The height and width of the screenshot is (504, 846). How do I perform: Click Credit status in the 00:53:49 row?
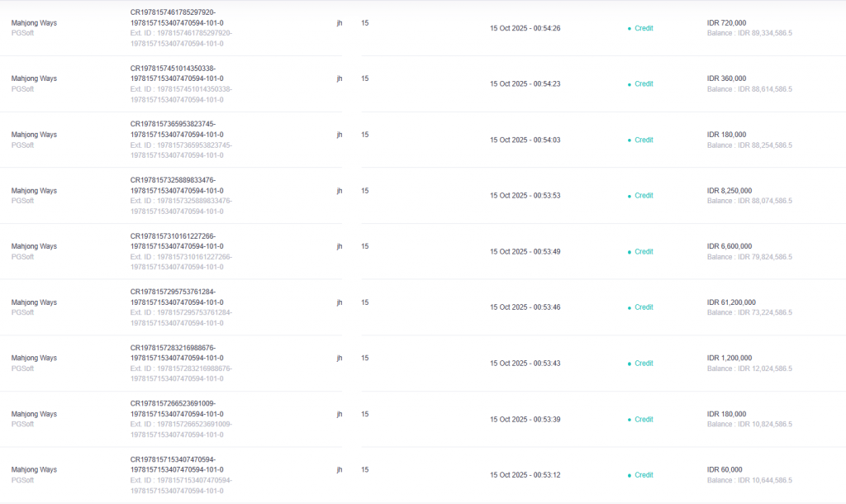pyautogui.click(x=644, y=251)
